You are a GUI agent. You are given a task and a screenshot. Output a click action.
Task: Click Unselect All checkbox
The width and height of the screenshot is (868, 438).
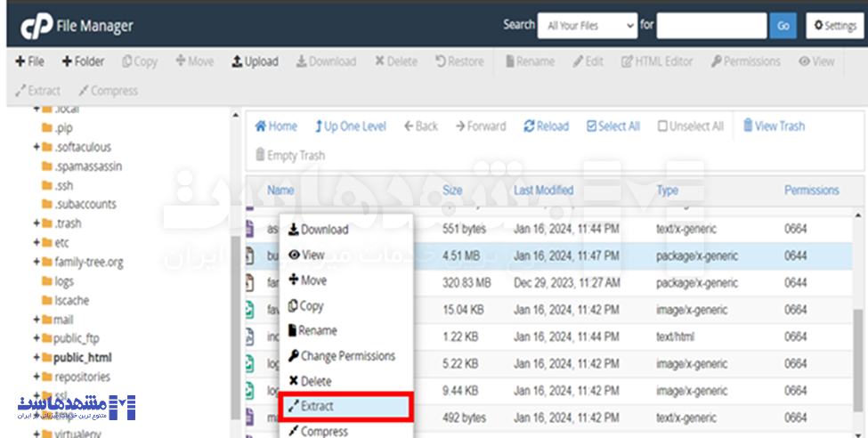pyautogui.click(x=691, y=126)
